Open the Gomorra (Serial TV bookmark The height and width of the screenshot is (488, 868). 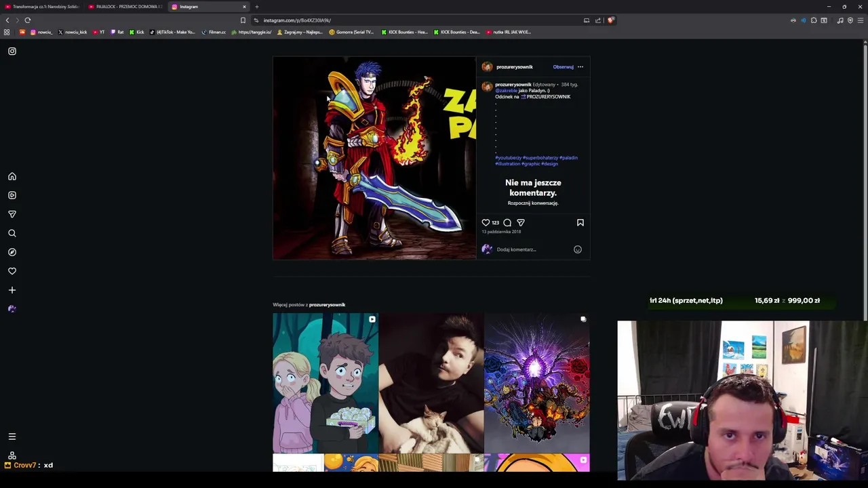tap(351, 32)
